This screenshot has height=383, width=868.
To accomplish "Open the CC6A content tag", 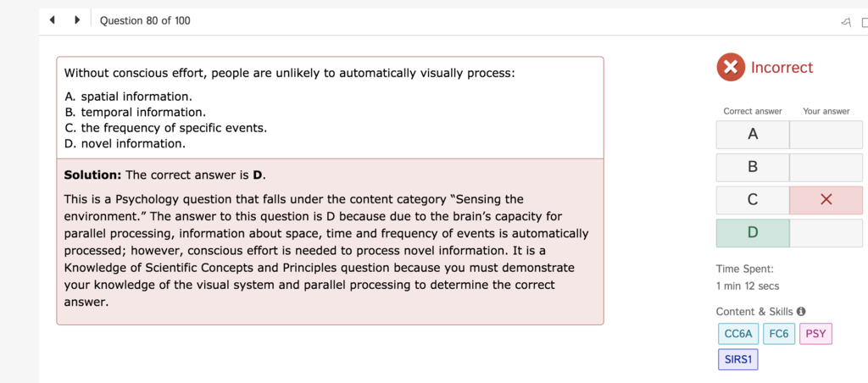I will [x=738, y=334].
